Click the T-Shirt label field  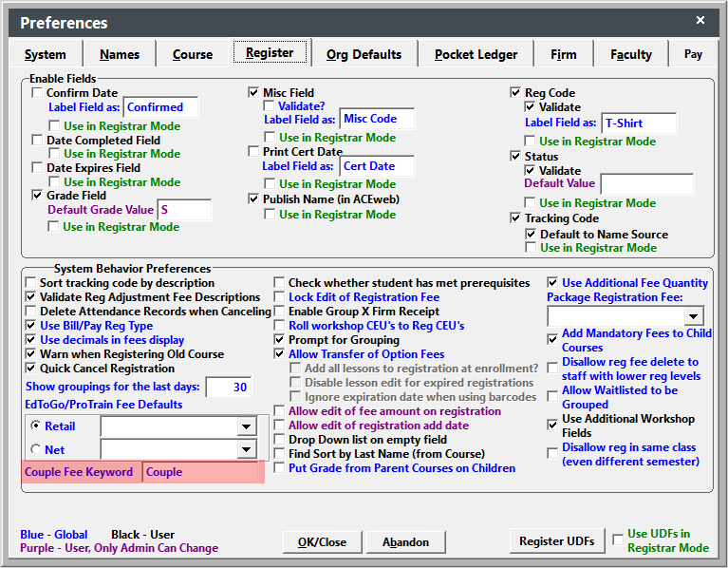coord(639,123)
